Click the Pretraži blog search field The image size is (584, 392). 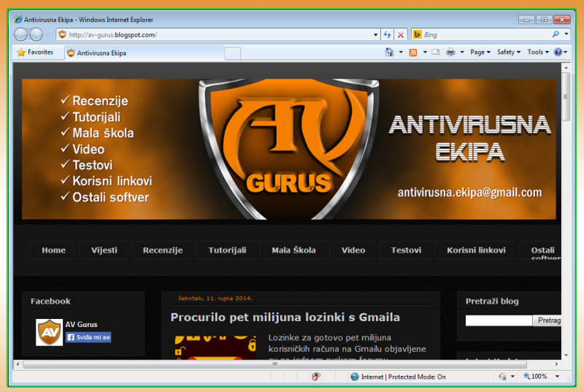coord(499,320)
